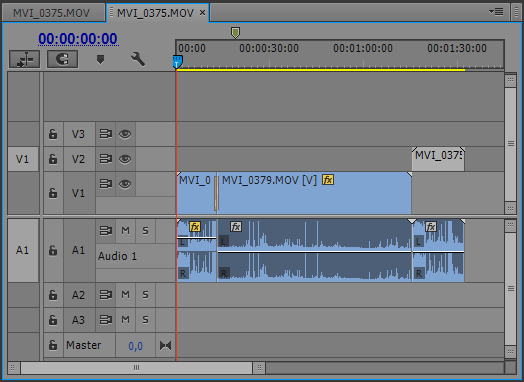Open timeline display settings wrench
This screenshot has height=382, width=524.
pos(137,59)
